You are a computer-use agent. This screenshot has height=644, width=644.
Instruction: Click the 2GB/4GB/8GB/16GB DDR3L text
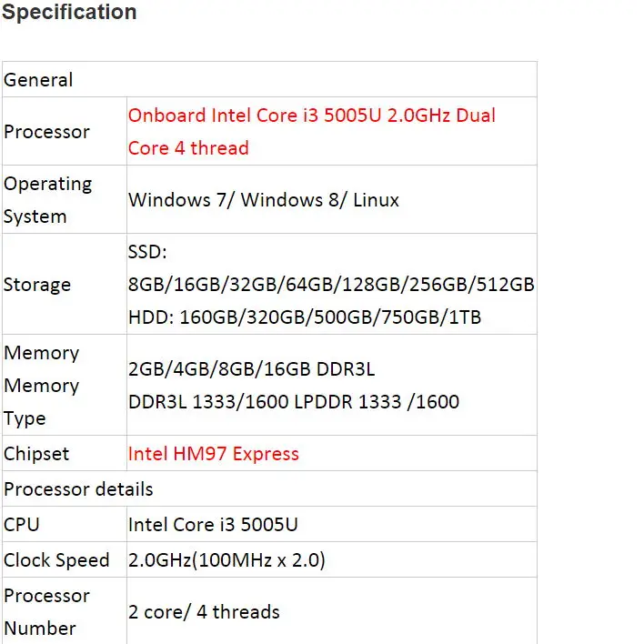coord(251,369)
